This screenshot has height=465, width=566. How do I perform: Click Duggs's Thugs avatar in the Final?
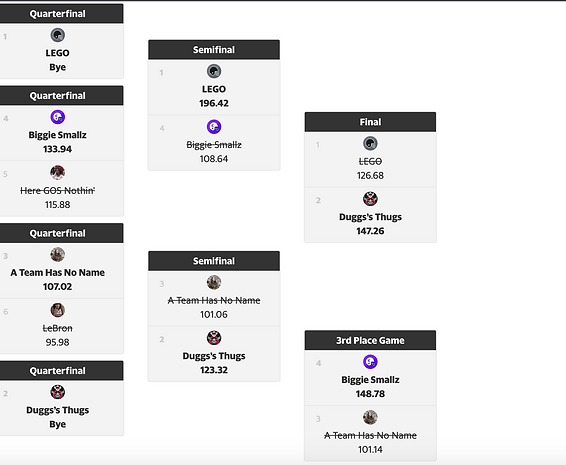point(370,199)
